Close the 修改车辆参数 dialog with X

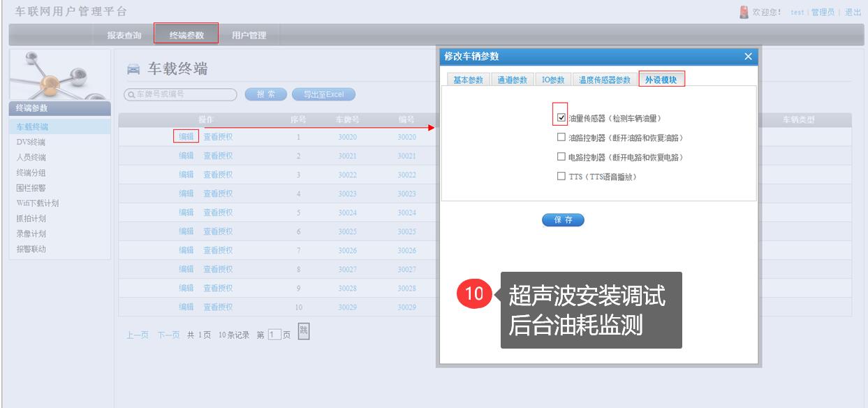point(748,57)
